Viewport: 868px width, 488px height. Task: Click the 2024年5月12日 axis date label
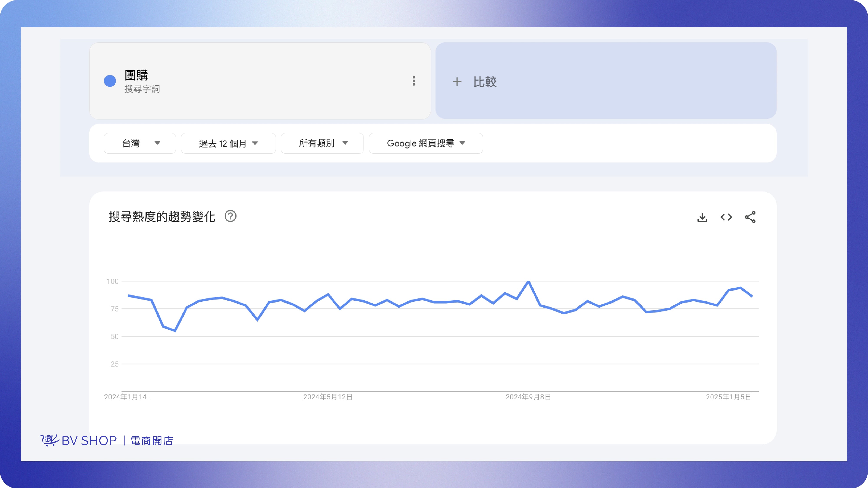[x=328, y=397]
